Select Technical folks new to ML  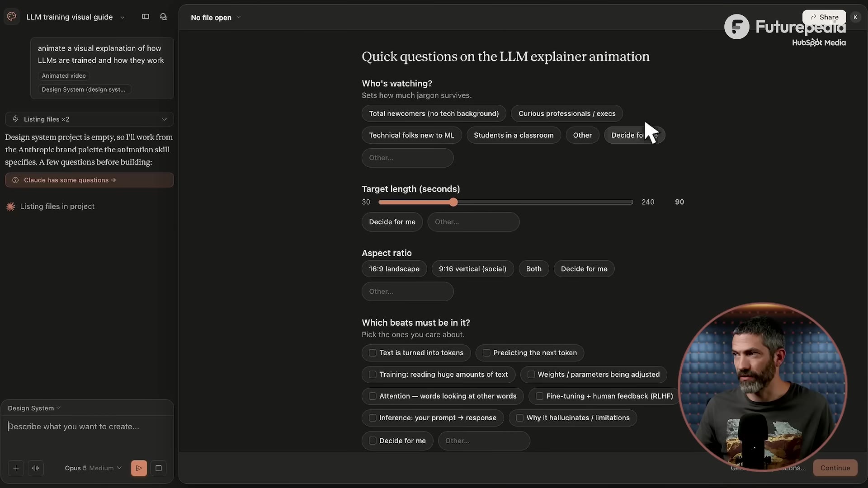pyautogui.click(x=411, y=135)
